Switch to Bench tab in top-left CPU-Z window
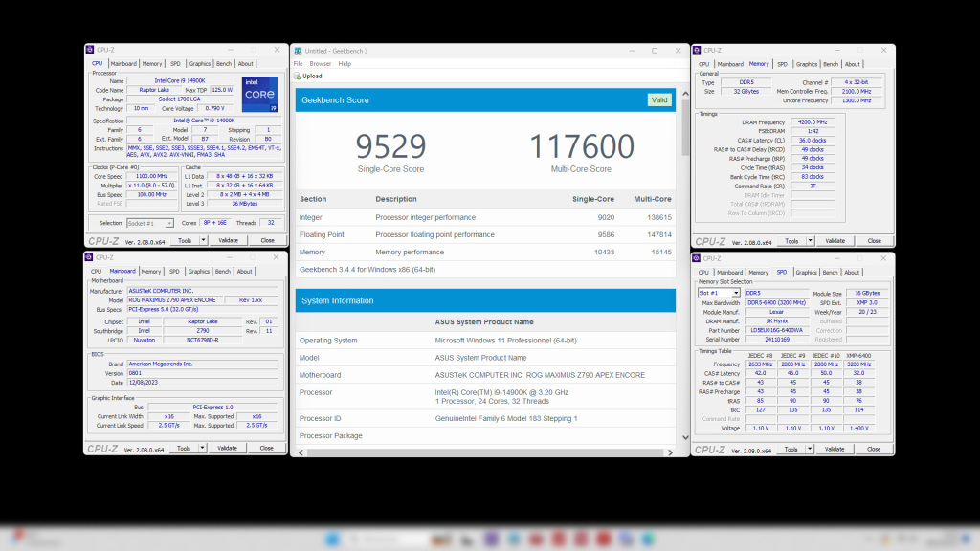This screenshot has width=980, height=551. tap(224, 64)
